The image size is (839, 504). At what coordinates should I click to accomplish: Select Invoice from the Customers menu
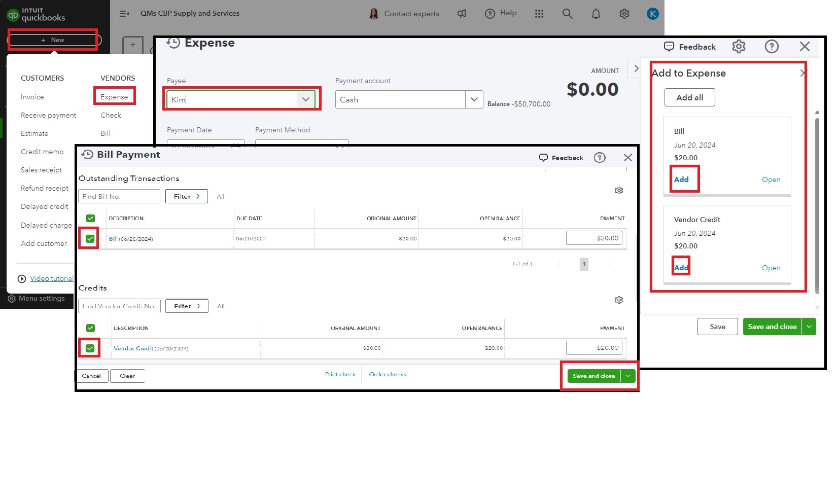[x=32, y=96]
